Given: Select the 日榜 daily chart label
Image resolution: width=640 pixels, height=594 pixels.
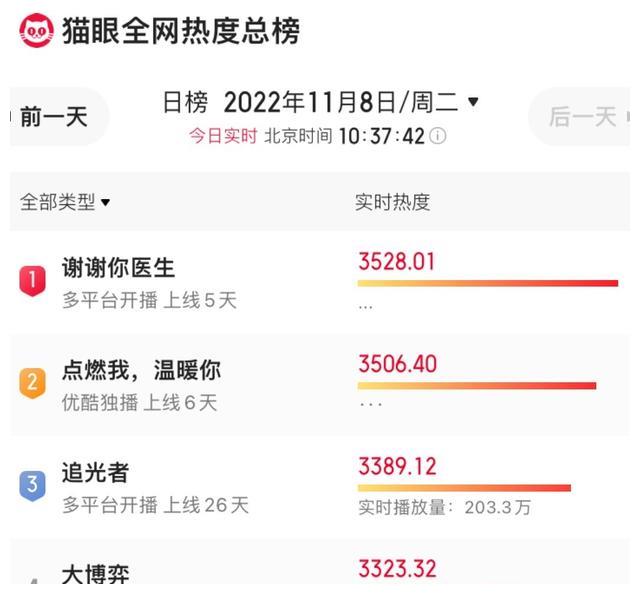Looking at the screenshot, I should point(185,102).
